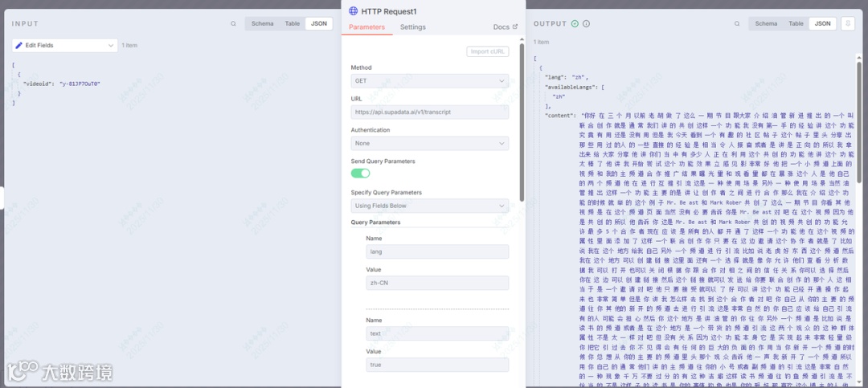Click the content key in output JSON
This screenshot has height=388, width=868.
click(x=561, y=116)
